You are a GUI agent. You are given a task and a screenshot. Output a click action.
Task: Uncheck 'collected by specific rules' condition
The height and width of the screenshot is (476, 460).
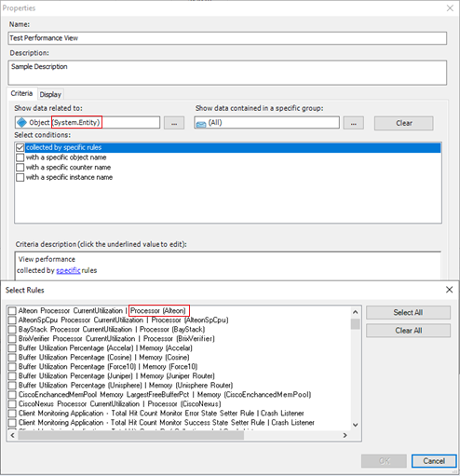tap(20, 147)
